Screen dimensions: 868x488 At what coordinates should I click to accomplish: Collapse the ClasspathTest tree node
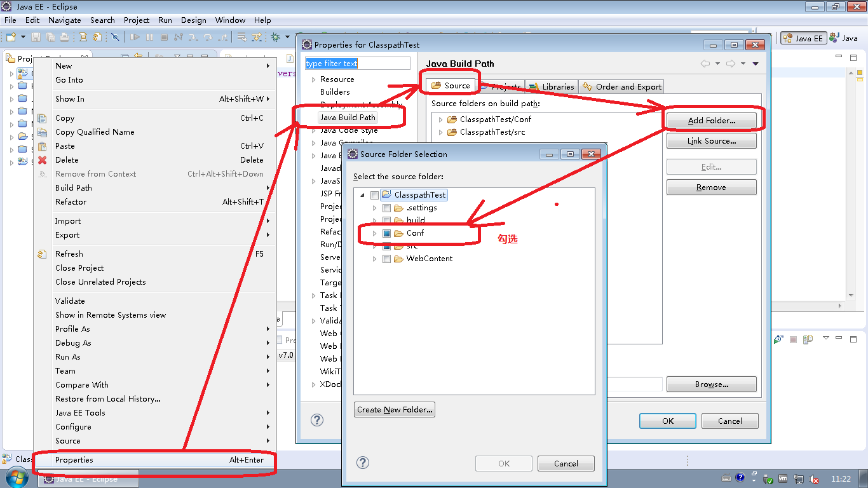pyautogui.click(x=362, y=195)
